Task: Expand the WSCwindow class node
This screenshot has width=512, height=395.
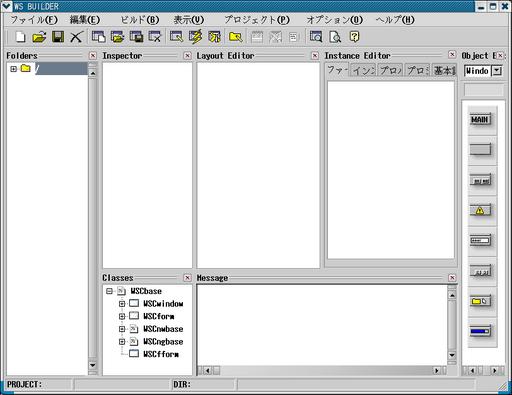Action: [122, 304]
